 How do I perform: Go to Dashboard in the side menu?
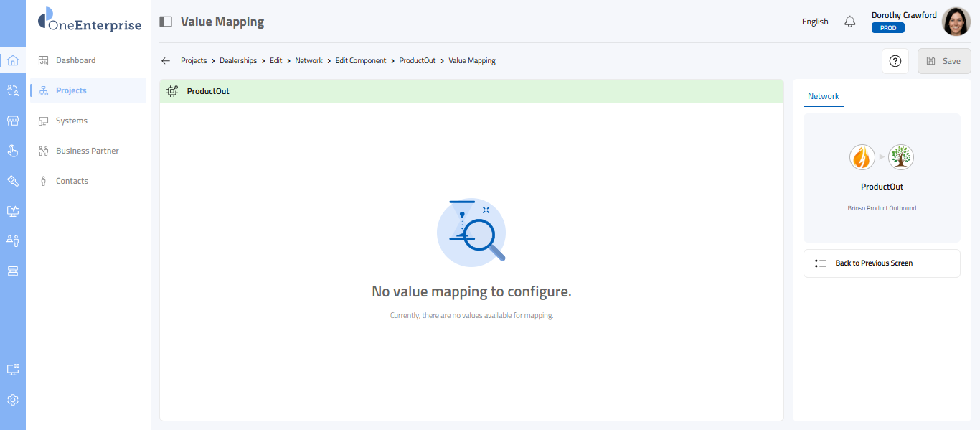(75, 60)
